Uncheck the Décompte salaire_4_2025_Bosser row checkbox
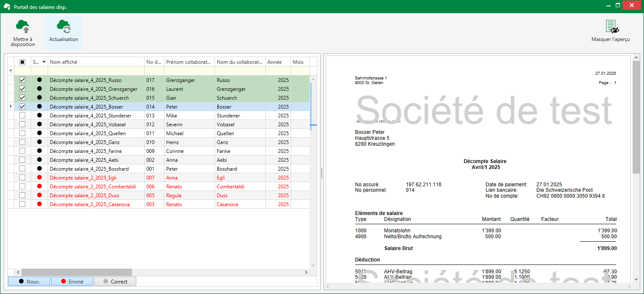The image size is (644, 294). (x=22, y=106)
